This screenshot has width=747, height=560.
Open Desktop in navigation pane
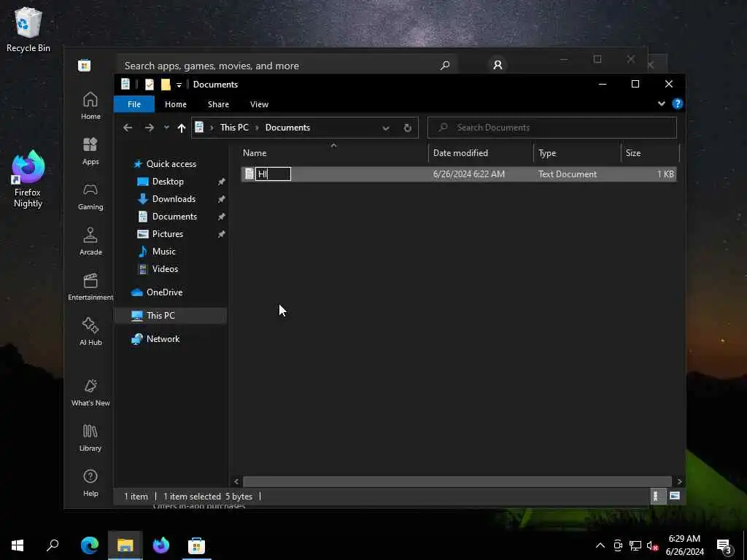tap(168, 182)
